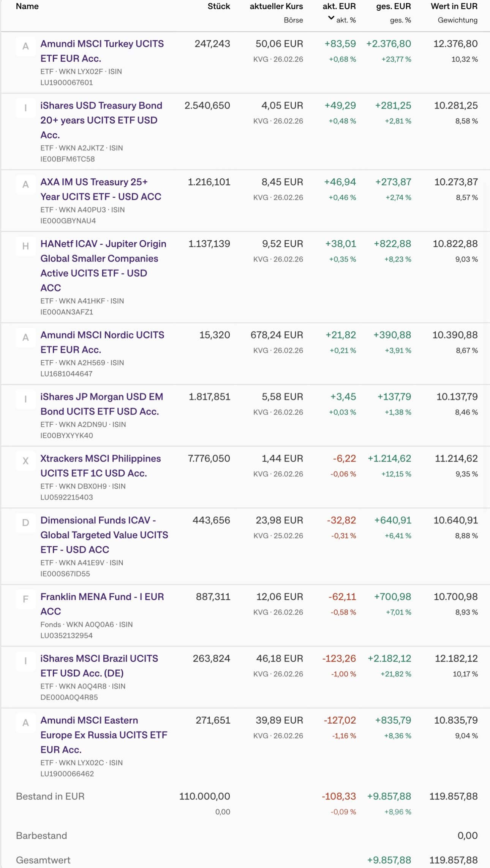The height and width of the screenshot is (868, 490).
Task: Sort table by Name column header
Action: (x=27, y=6)
